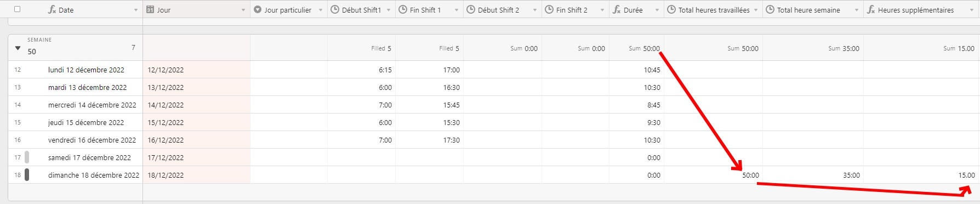Select the 17:00 cell for lundi 12 décembre
This screenshot has height=204, width=980.
pos(429,70)
